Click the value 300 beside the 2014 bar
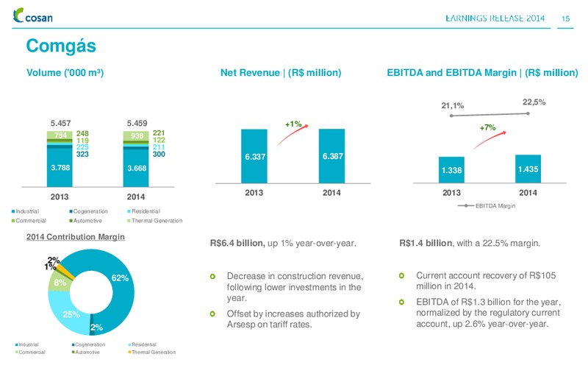This screenshot has width=588, height=368. point(159,154)
